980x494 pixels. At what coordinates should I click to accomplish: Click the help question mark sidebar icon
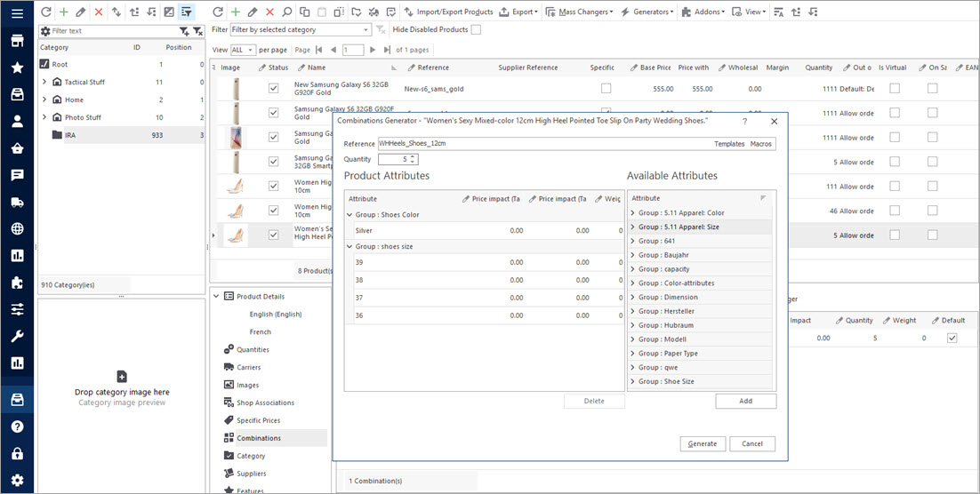pos(17,426)
